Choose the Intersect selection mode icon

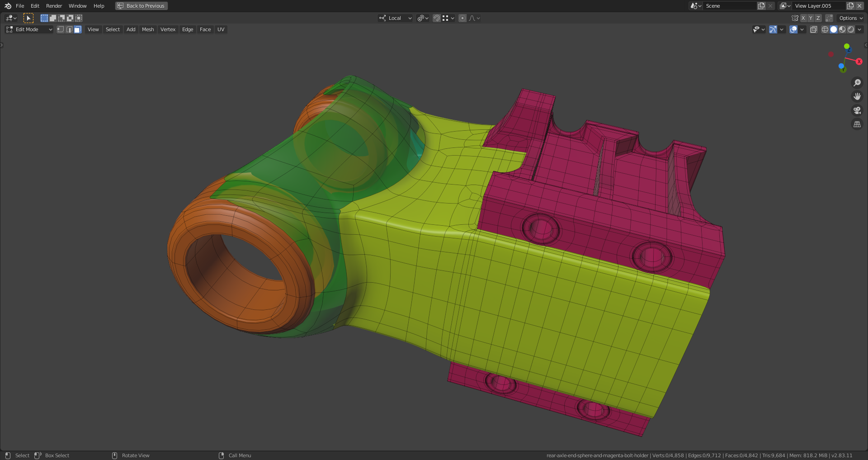pos(79,18)
